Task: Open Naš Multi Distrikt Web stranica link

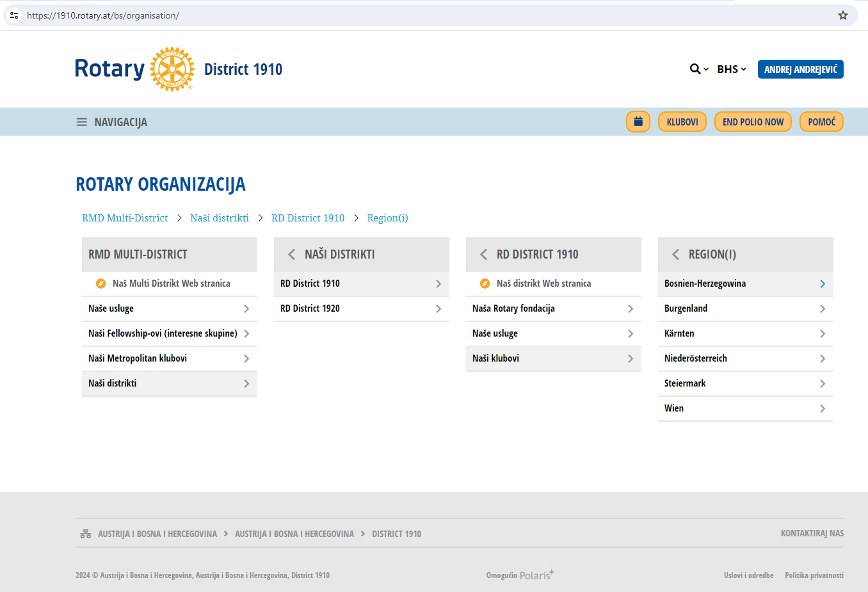Action: coord(171,284)
